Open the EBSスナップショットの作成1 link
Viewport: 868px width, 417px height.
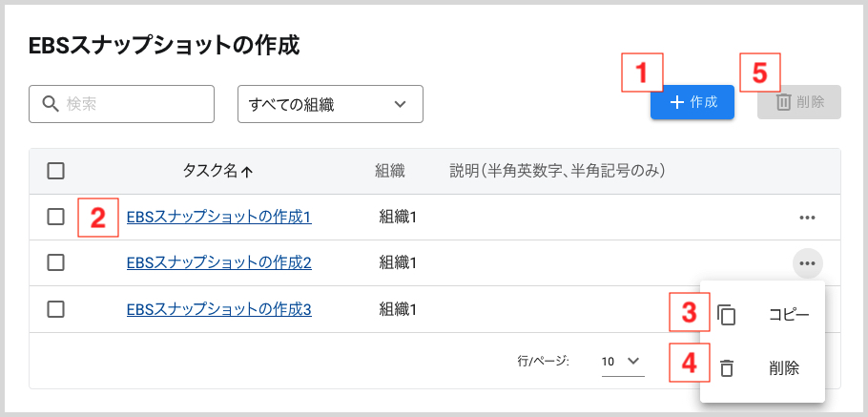(x=218, y=218)
